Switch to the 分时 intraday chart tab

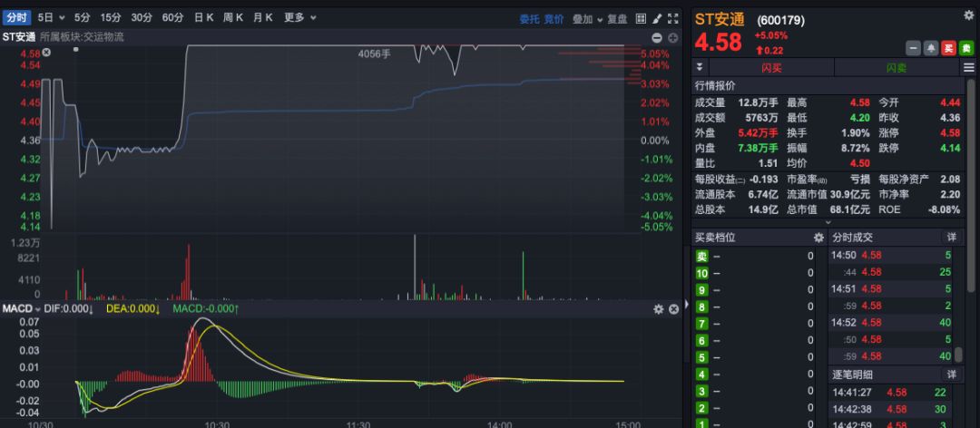click(x=17, y=18)
